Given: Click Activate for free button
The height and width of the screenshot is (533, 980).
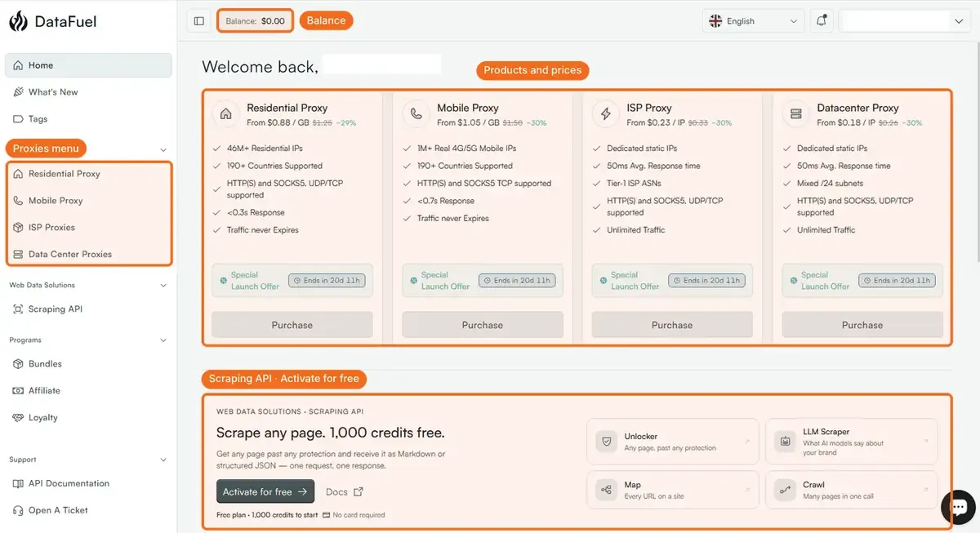Looking at the screenshot, I should click(x=265, y=491).
